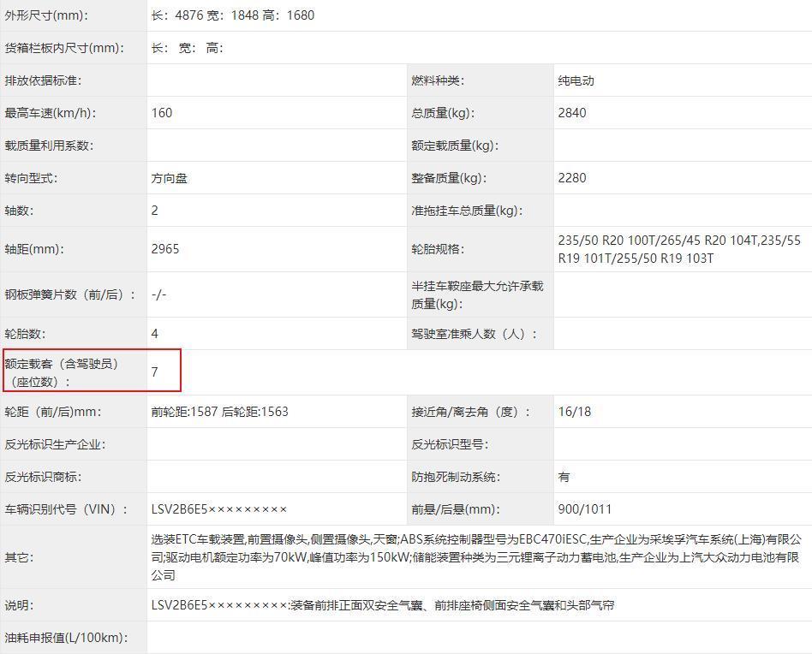Select the curb weight value 2280
Viewport: 812px width, 654px height.
point(572,178)
